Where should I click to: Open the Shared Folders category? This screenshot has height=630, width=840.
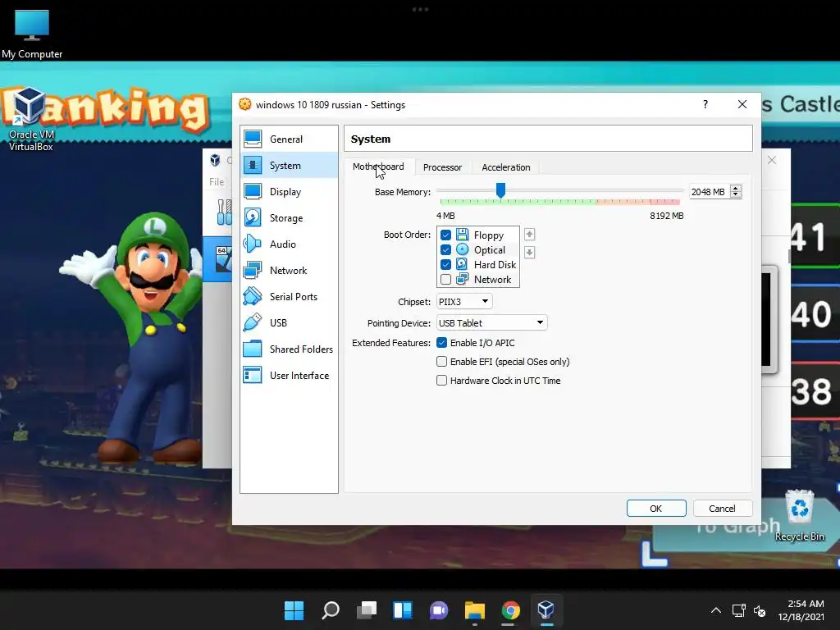(x=289, y=349)
